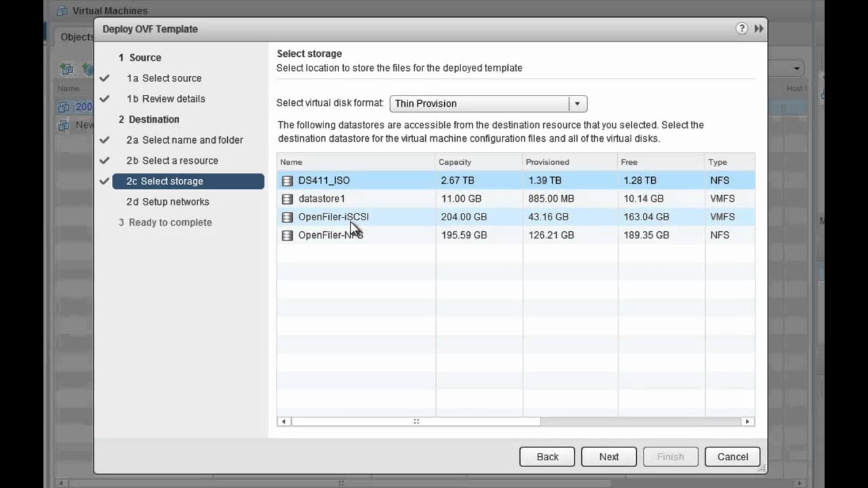The image size is (868, 488).
Task: Sort datastores by Free column header
Action: [661, 162]
